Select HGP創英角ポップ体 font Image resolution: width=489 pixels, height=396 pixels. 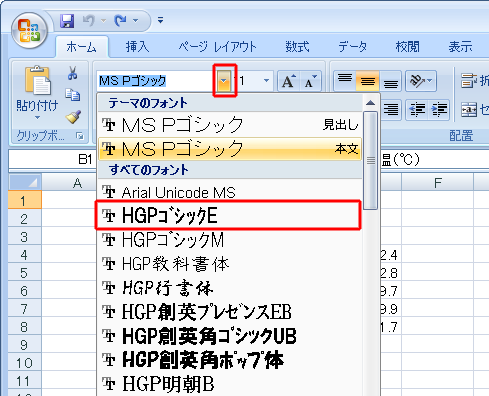tap(230, 360)
